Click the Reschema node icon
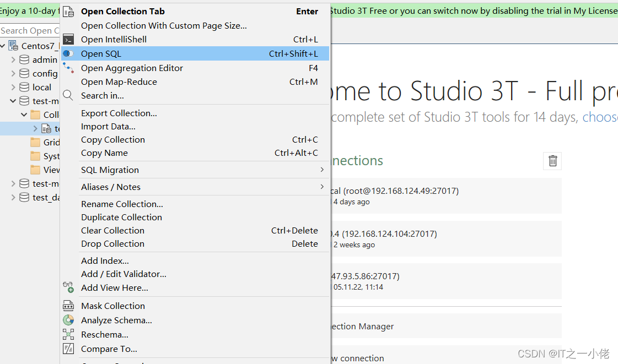 68,334
